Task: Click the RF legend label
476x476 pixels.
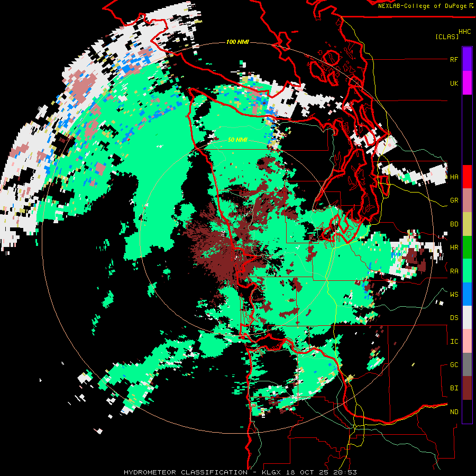Action: pyautogui.click(x=454, y=59)
